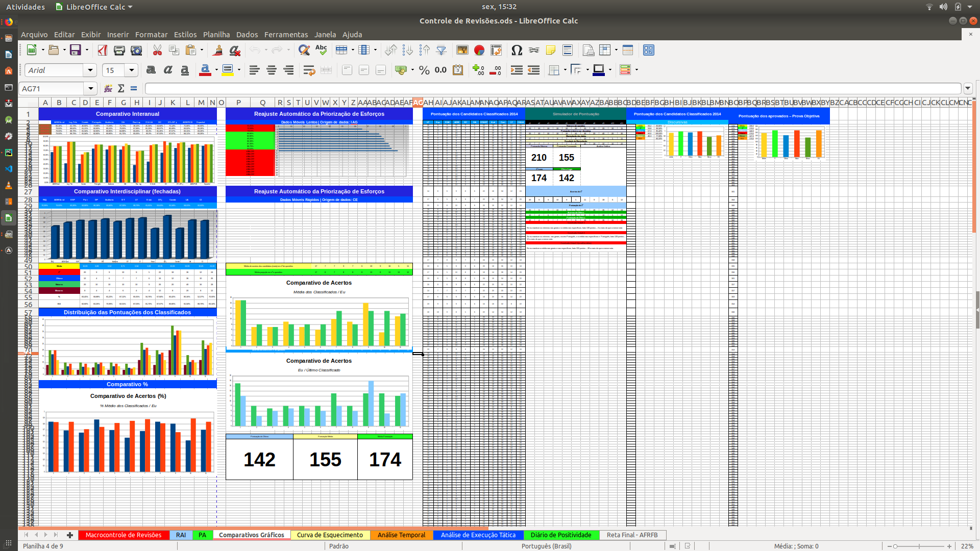The image size is (980, 551).
Task: Click the Sum sigma icon
Action: (121, 88)
